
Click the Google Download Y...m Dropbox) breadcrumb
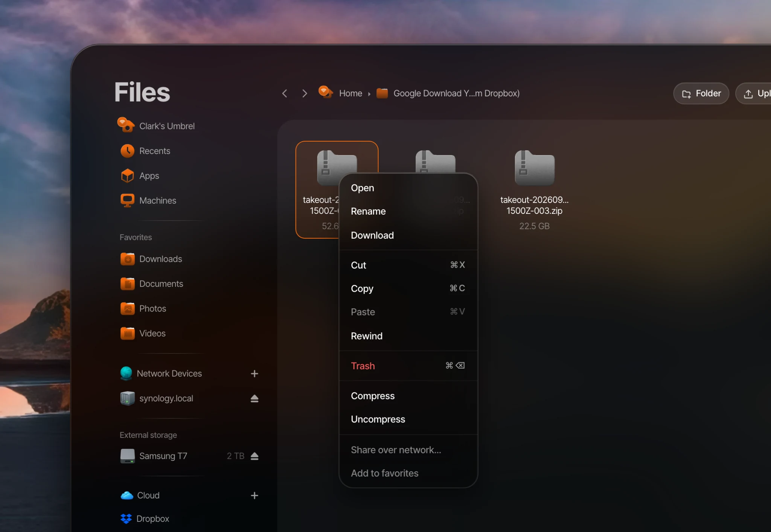point(456,93)
